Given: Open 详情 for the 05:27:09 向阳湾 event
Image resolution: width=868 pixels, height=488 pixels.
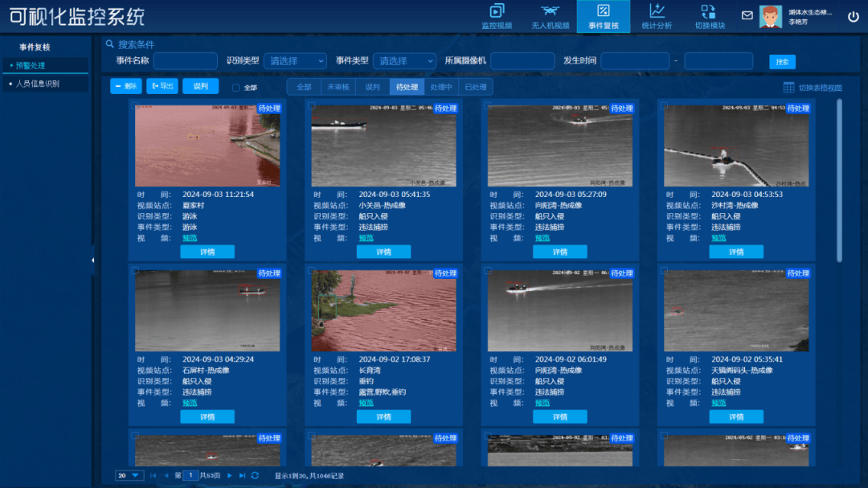Looking at the screenshot, I should tap(559, 252).
